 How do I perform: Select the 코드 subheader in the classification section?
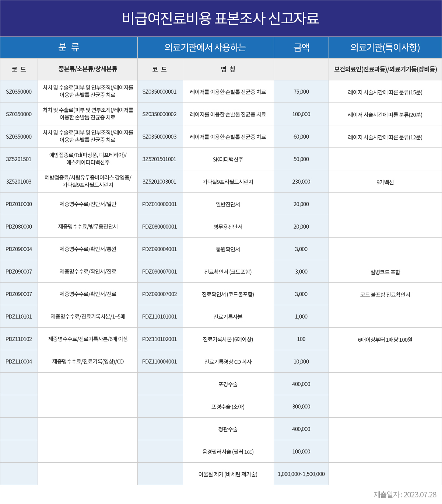click(x=19, y=69)
